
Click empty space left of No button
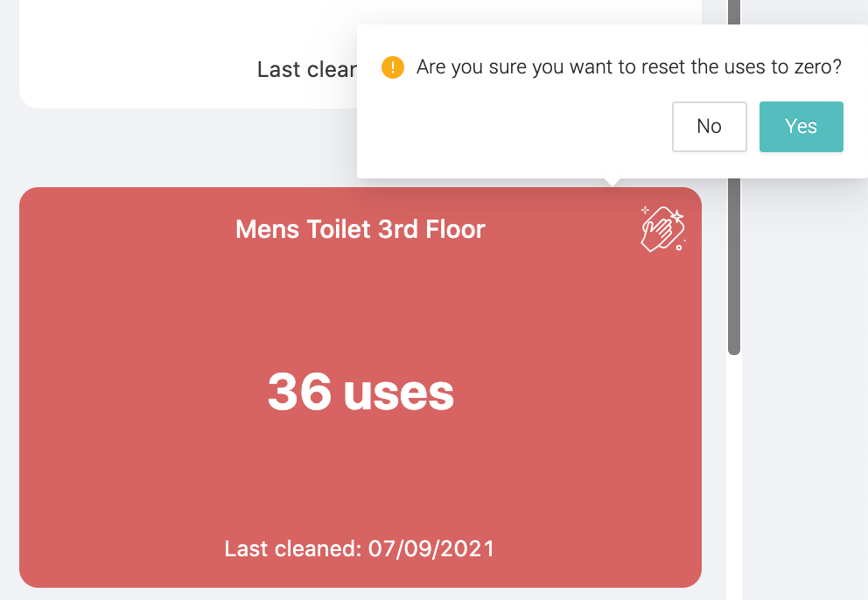[x=514, y=127]
